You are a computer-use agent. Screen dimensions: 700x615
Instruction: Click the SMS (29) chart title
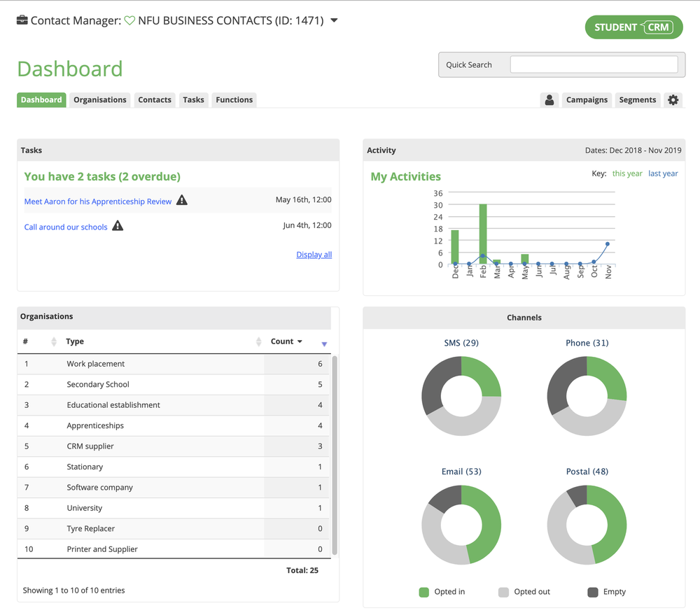coord(461,343)
